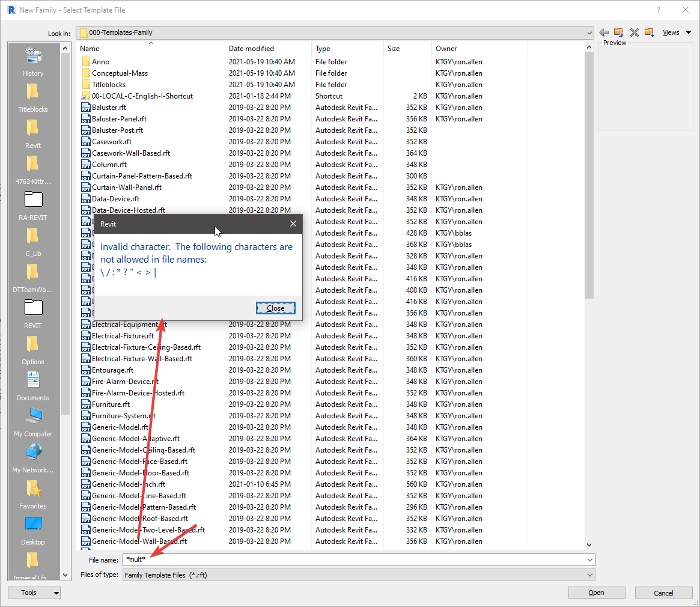Open the Documents shortcut in the sidebar

click(x=32, y=386)
